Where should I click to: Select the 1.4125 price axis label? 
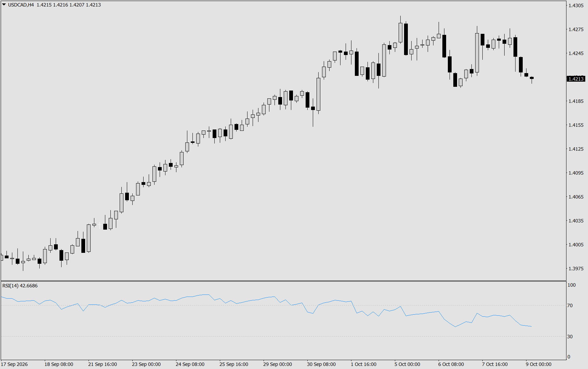pos(576,149)
